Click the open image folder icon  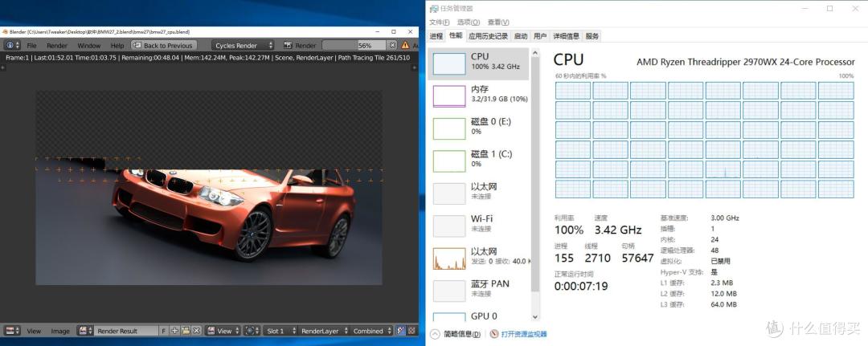tap(186, 331)
